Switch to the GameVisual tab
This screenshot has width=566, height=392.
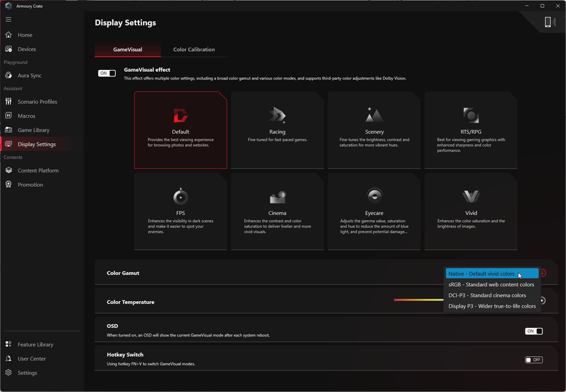point(127,50)
